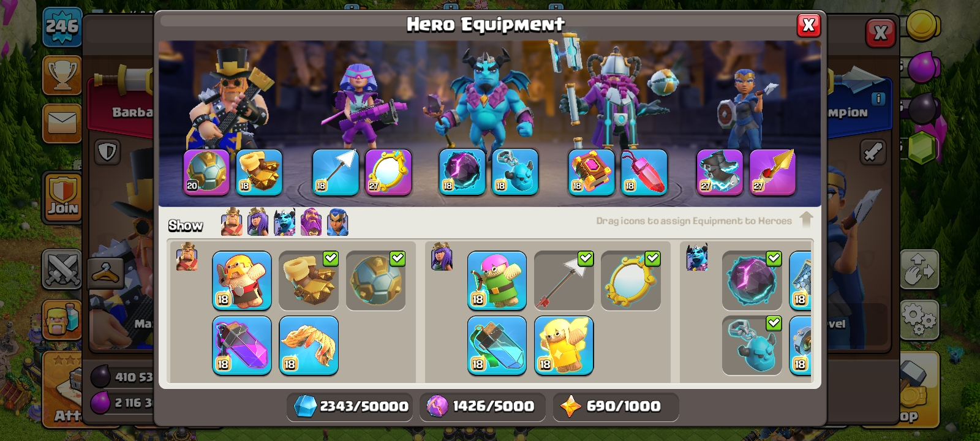Toggle the checked Earthquake Boots equipment

[309, 281]
